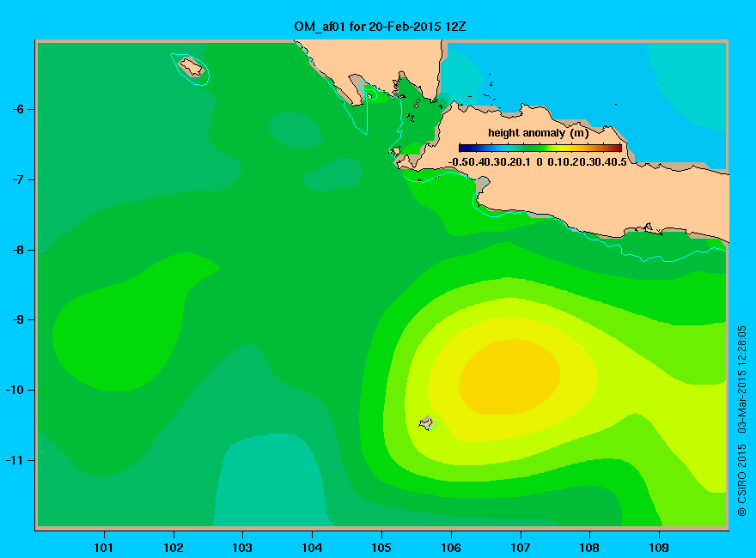The height and width of the screenshot is (558, 756).
Task: Click longitude label 101
Action: click(x=104, y=548)
